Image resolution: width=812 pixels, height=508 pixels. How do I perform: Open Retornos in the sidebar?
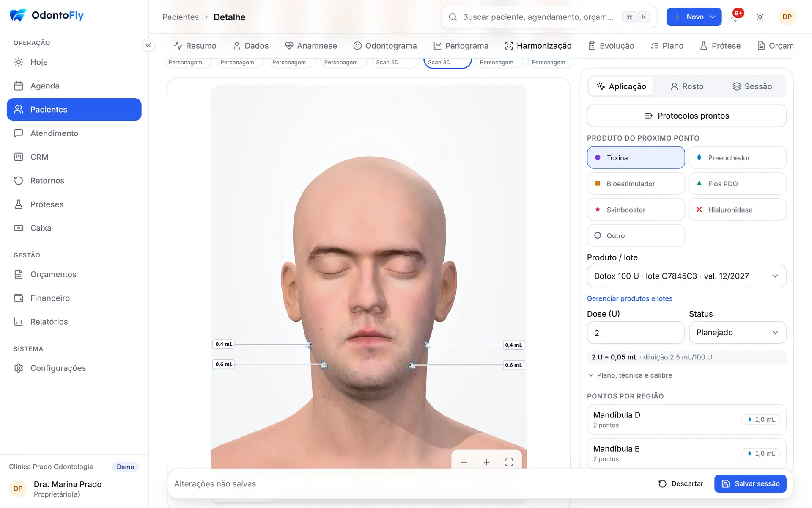pyautogui.click(x=74, y=181)
